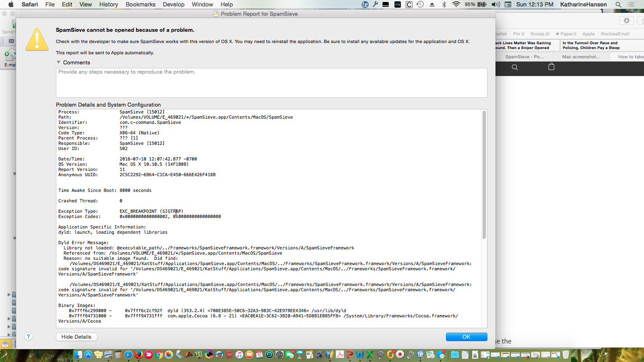Open Stickies from the Dock

click(x=98, y=354)
